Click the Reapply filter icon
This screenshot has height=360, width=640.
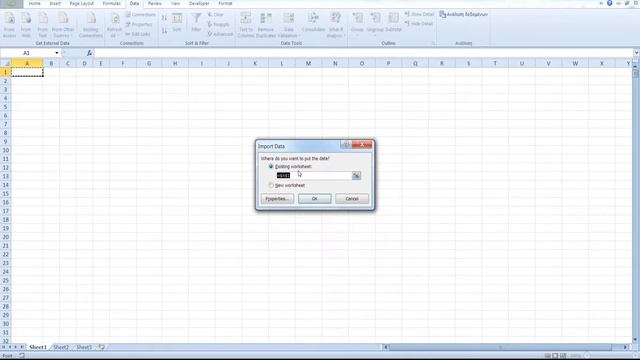click(218, 24)
